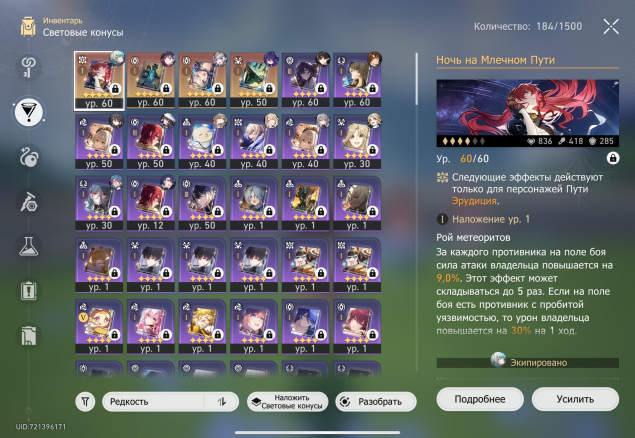635x438 pixels.
Task: Open the Relics tab in sidebar
Action: click(x=28, y=157)
